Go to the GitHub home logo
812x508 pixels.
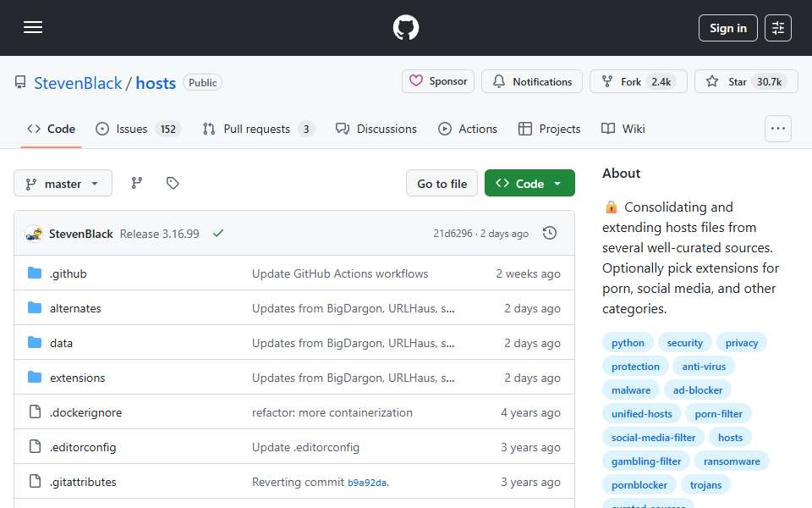405,27
